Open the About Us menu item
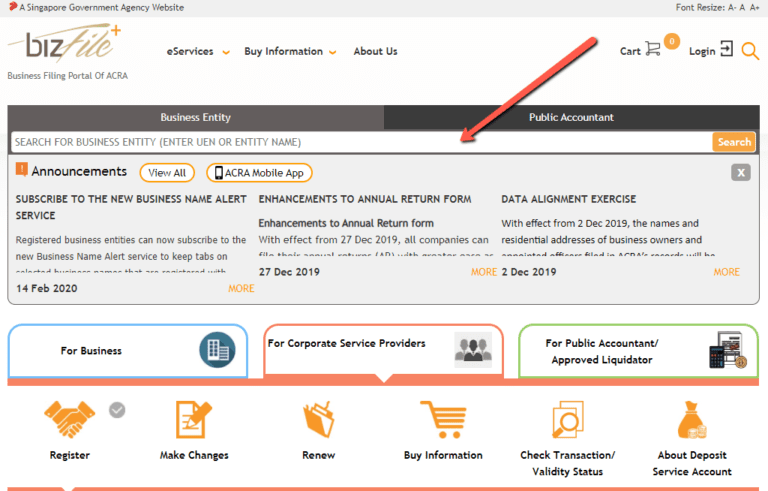This screenshot has width=768, height=491. (x=375, y=52)
